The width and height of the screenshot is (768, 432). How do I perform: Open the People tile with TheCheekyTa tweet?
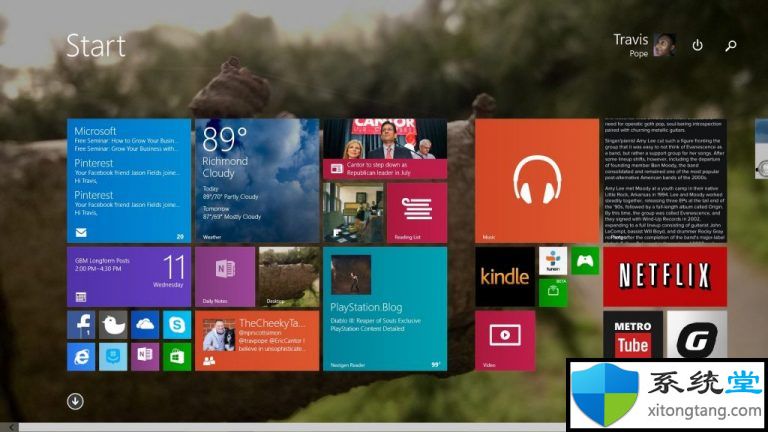tap(257, 341)
